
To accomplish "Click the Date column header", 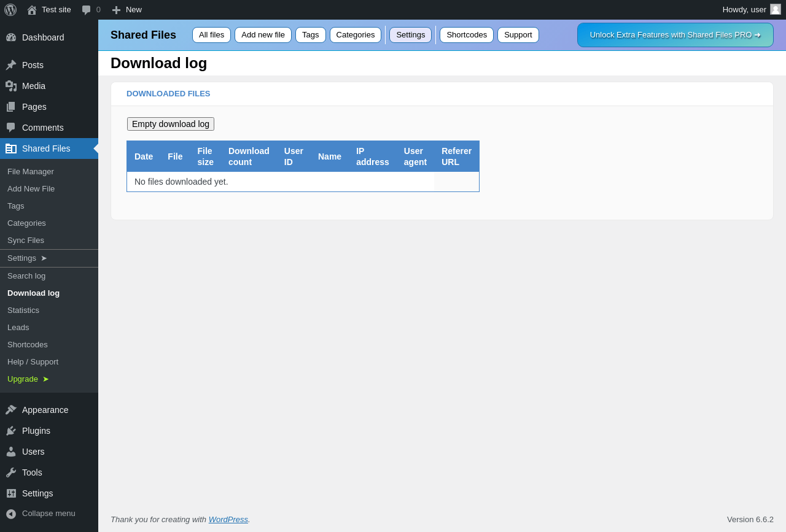I will [144, 156].
